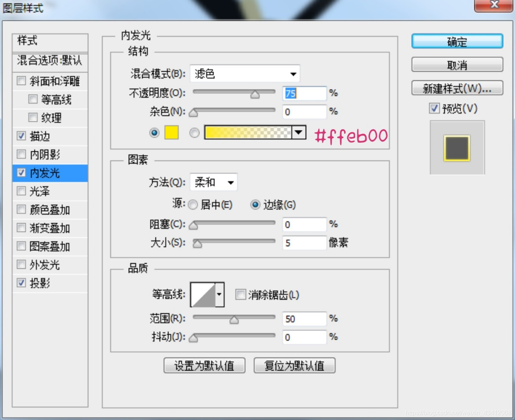
Task: Open the 混合模式 dropdown showing 滤色
Action: click(245, 73)
